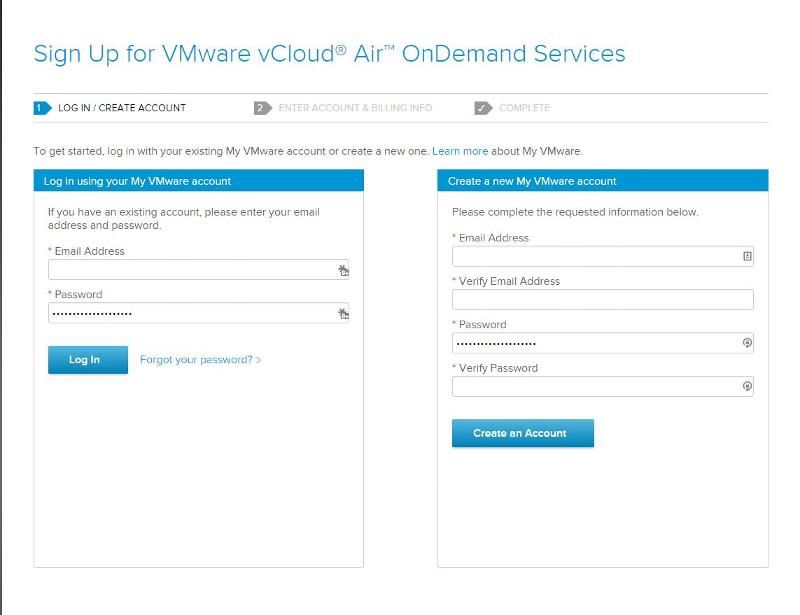This screenshot has width=800, height=615.
Task: Focus the login Password input
Action: coord(198,313)
